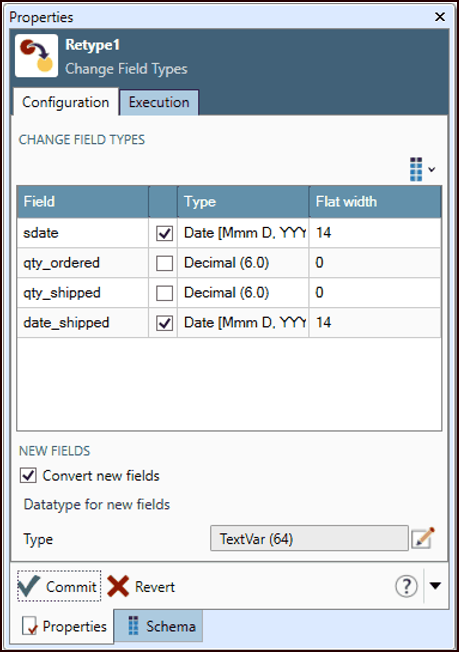Select the Configuration tab
459x652 pixels.
tap(66, 102)
